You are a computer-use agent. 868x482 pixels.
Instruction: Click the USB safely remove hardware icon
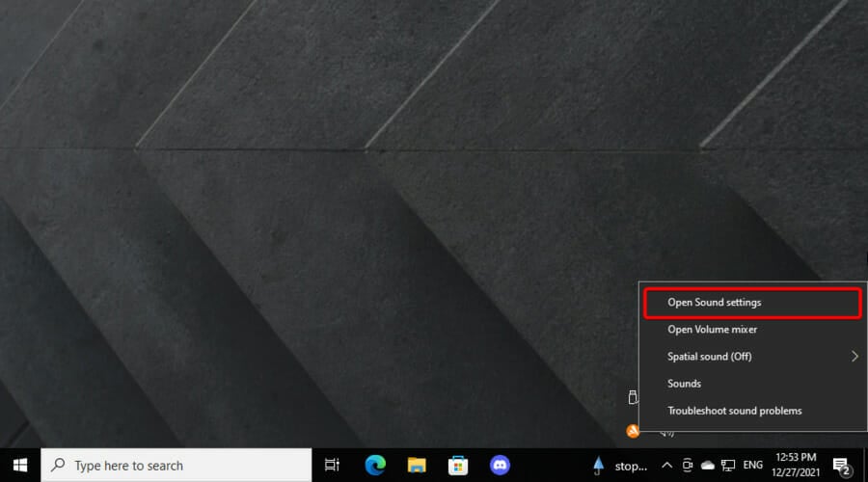click(x=633, y=397)
